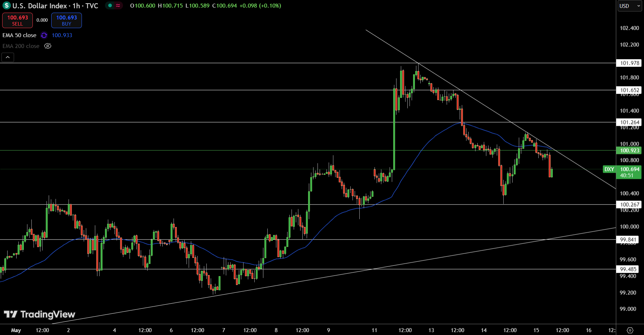Click the 0.000 spread value
Viewport: 644px width, 335px height.
[42, 20]
